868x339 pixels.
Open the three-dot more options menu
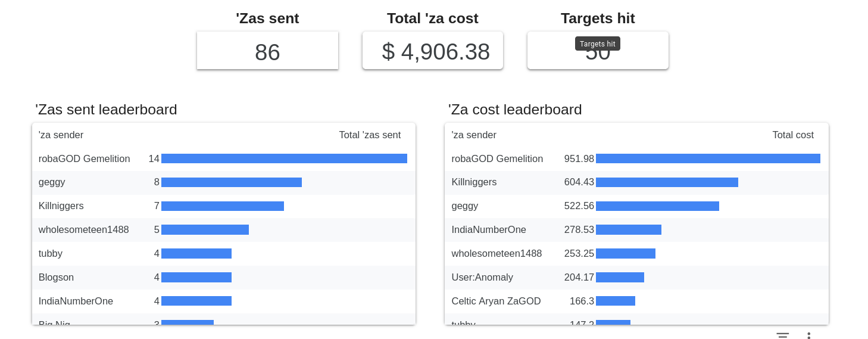coord(808,335)
